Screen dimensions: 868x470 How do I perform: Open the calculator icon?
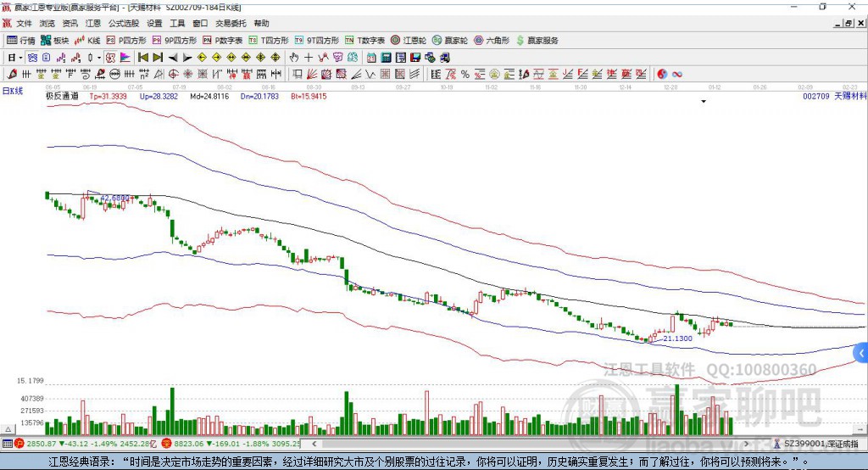386,58
